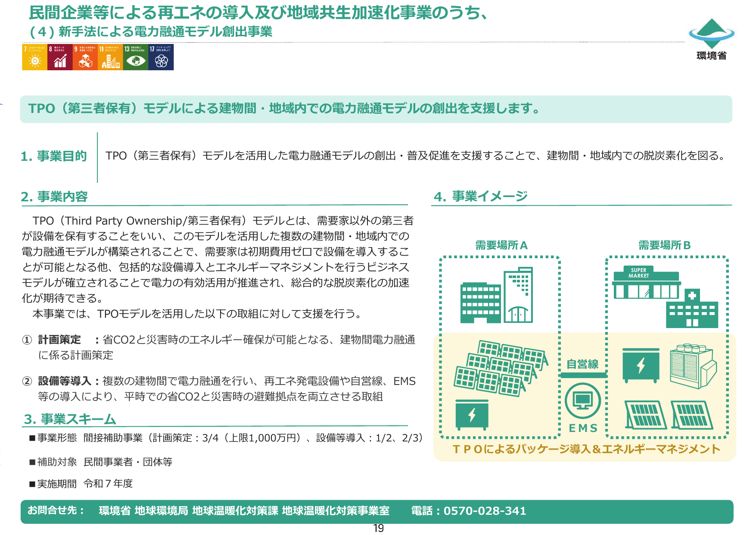Click the tall tower building in 需要場所A

pyautogui.click(x=518, y=295)
